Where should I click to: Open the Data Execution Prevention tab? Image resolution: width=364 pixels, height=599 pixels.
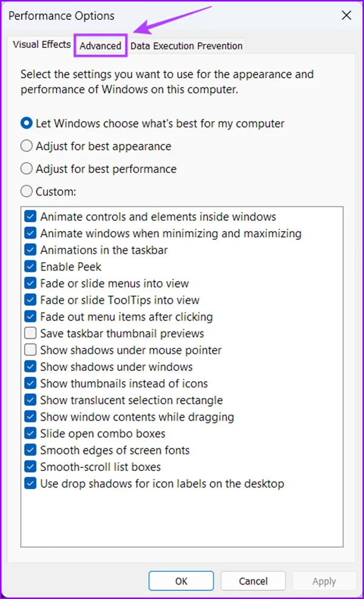(x=186, y=46)
